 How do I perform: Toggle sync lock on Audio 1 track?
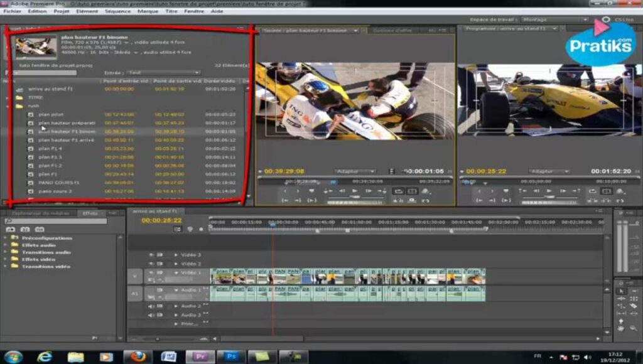159,290
